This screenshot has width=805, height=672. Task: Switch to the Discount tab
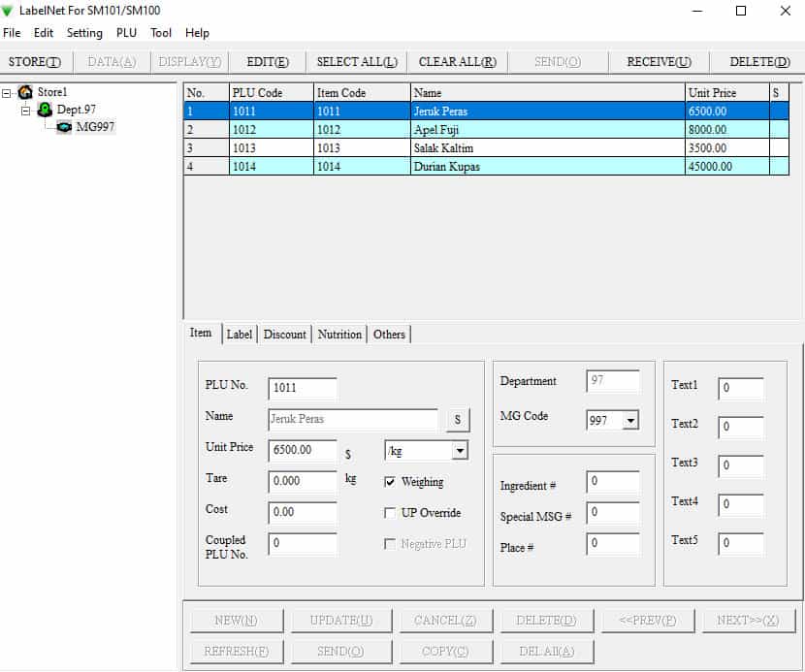tap(284, 335)
